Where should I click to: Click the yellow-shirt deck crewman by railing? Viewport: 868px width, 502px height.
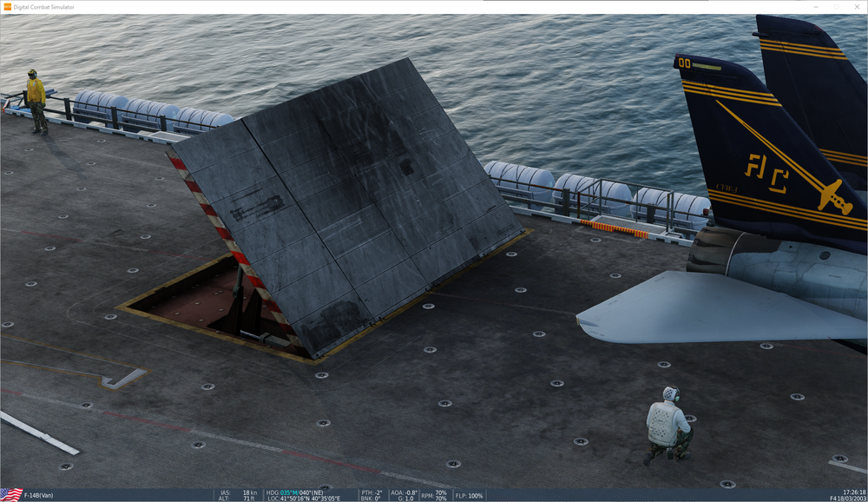pos(36,102)
